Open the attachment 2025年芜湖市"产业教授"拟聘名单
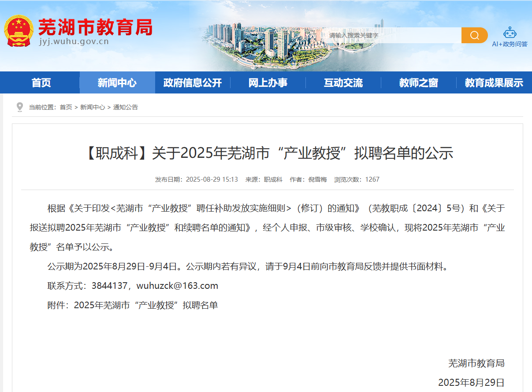The width and height of the screenshot is (532, 392). coord(146,305)
